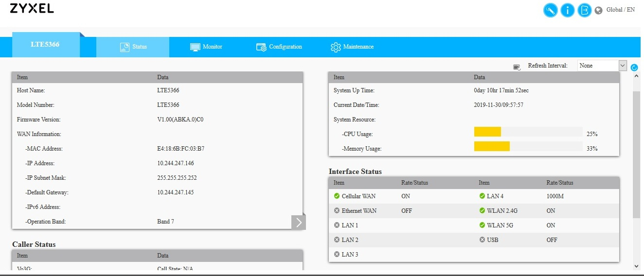Screen dimensions: 644x276
Task: Click the Status tab chart icon
Action: click(124, 47)
